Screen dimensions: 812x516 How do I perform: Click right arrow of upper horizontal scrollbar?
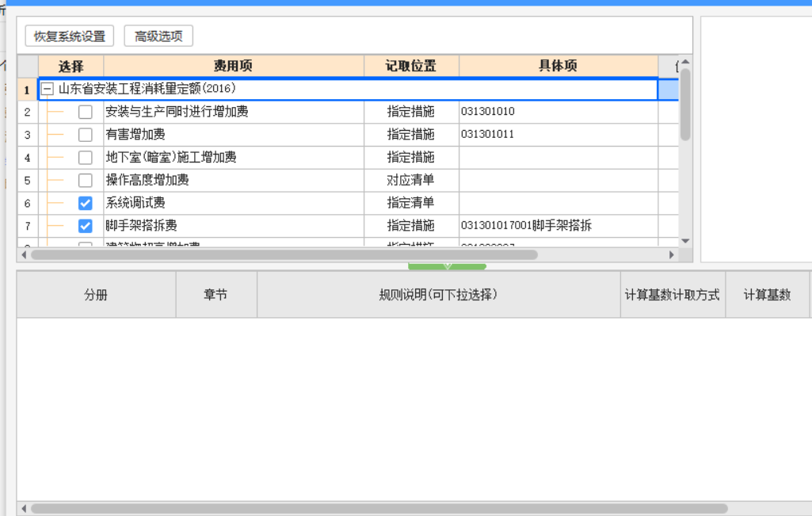672,255
